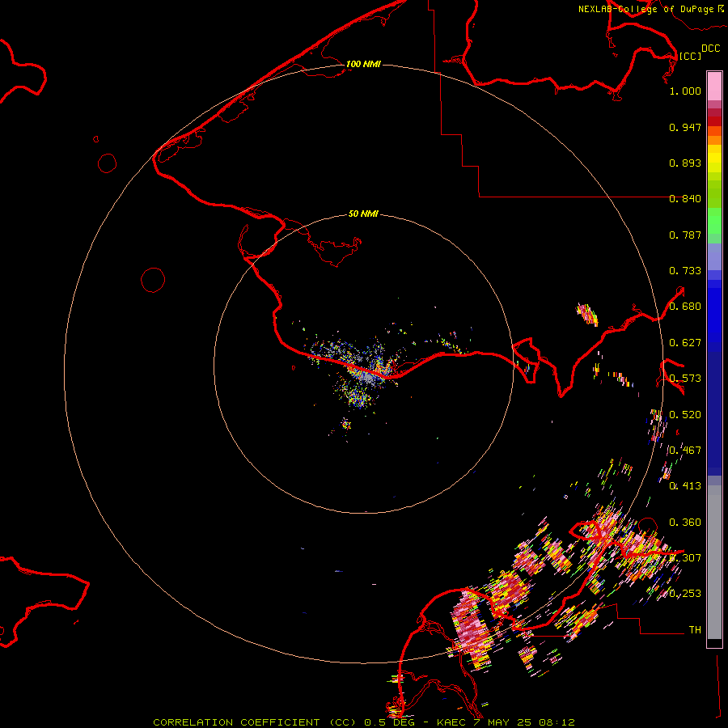The width and height of the screenshot is (728, 728).
Task: Click the 0.627 scale value
Action: 685,343
